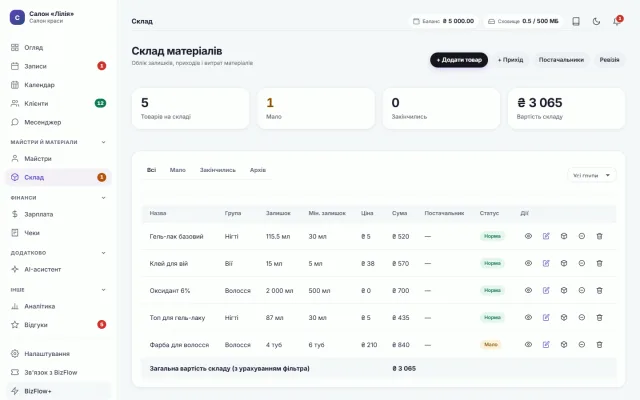The height and width of the screenshot is (400, 640).
Task: Click the storage 0.5 / 500 МБ chip
Action: click(x=523, y=21)
